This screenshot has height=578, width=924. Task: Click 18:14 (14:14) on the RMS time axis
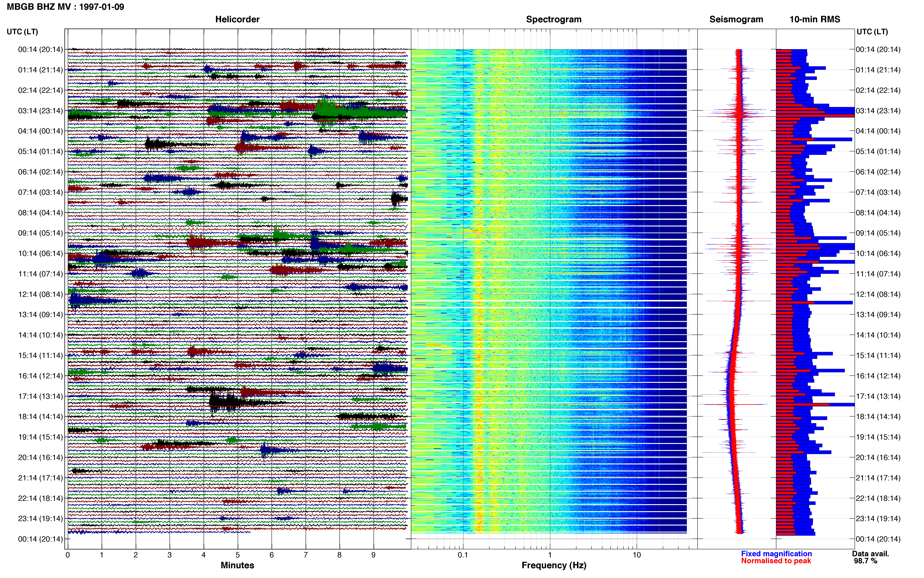tap(878, 417)
